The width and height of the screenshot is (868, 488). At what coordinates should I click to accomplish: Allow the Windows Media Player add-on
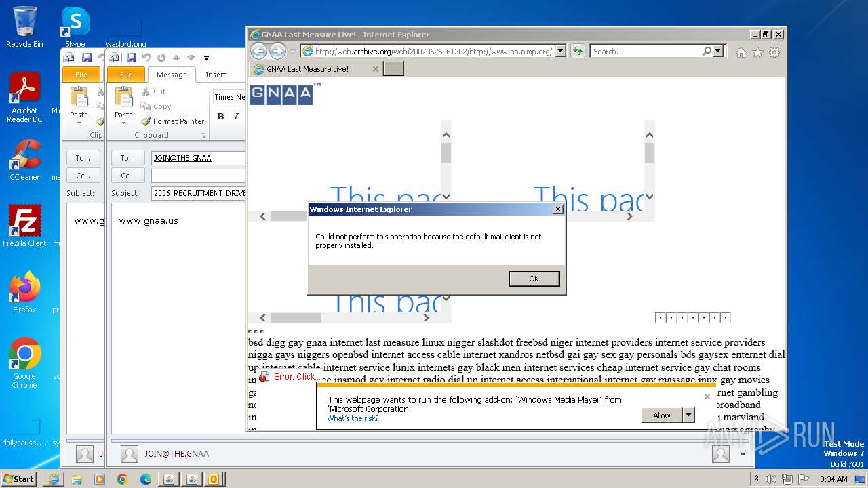[662, 415]
